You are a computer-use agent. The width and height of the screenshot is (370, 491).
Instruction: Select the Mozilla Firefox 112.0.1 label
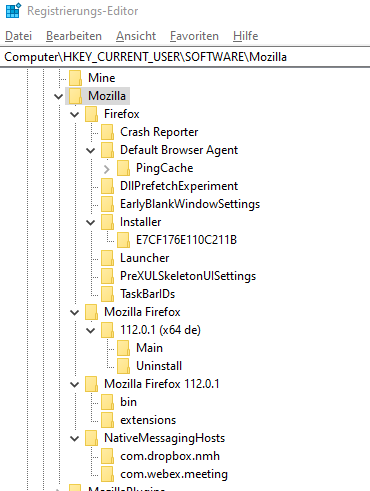162,384
